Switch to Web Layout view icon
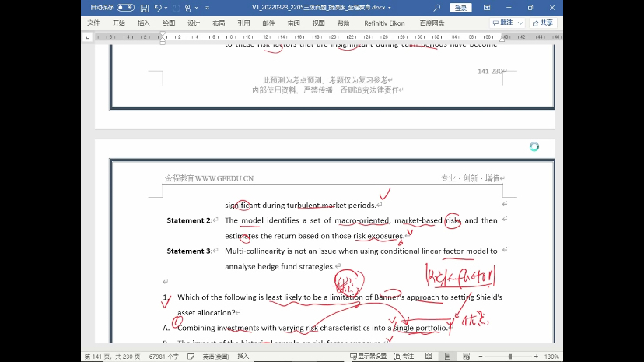 tap(466, 357)
